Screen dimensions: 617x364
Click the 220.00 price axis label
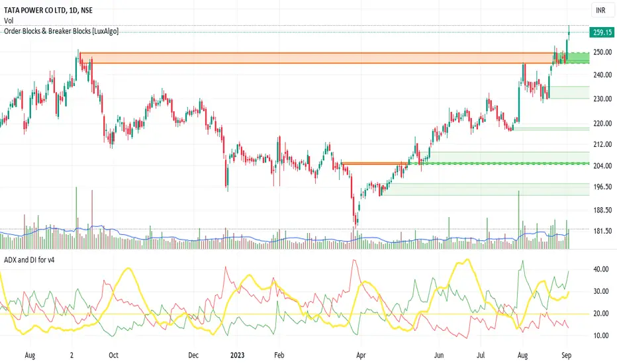click(x=602, y=124)
